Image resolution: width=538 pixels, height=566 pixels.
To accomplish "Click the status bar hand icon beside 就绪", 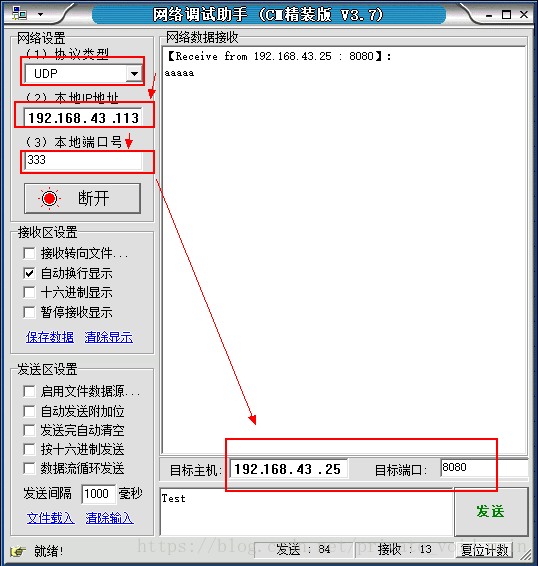I will point(18,551).
